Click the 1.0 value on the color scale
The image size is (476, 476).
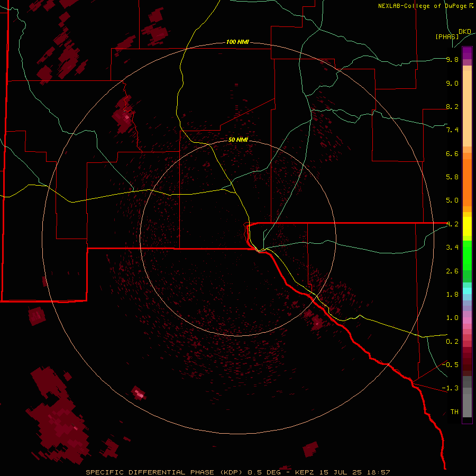tap(452, 318)
